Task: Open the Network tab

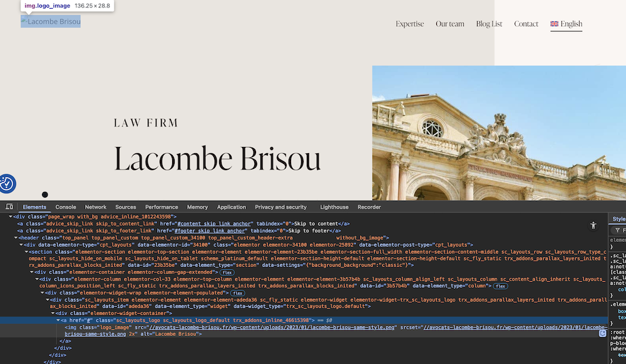Action: click(96, 207)
